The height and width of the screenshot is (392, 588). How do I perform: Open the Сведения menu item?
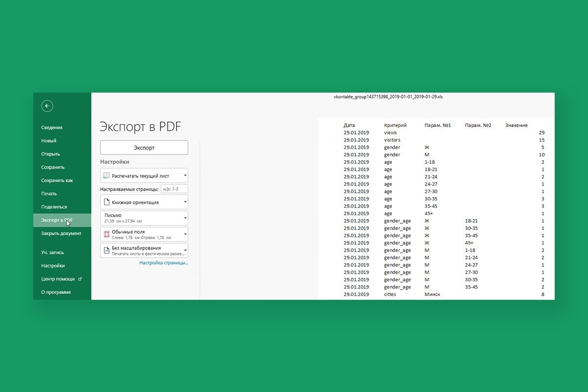click(x=52, y=127)
